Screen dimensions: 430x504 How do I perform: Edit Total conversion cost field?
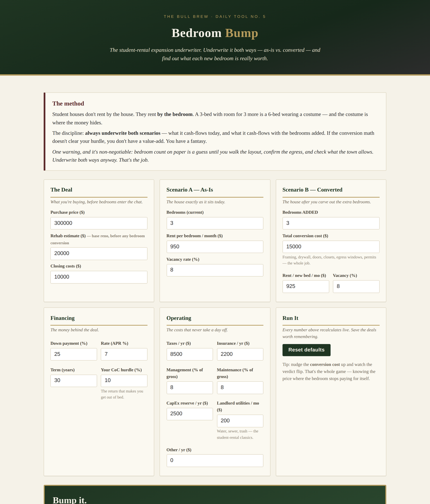[331, 247]
